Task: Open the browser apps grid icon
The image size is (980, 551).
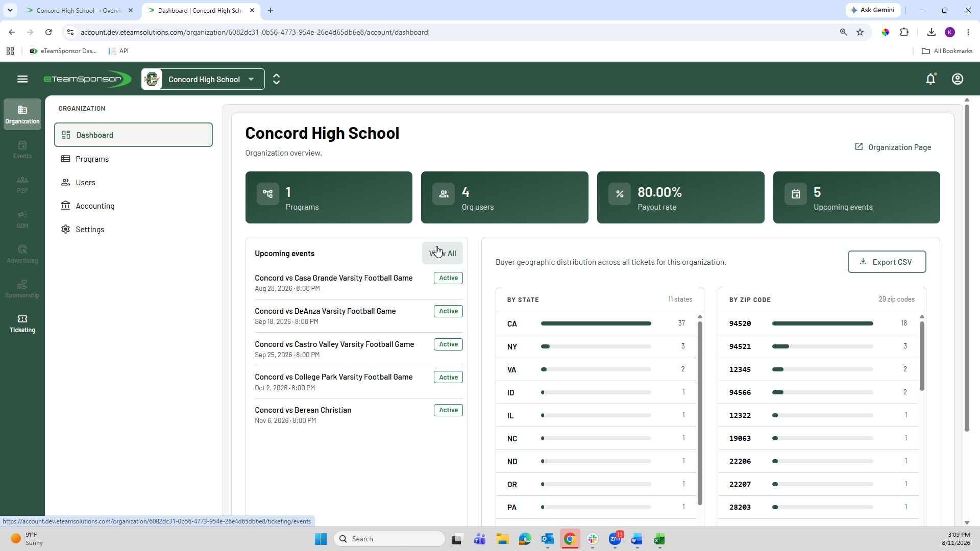Action: coord(10,51)
